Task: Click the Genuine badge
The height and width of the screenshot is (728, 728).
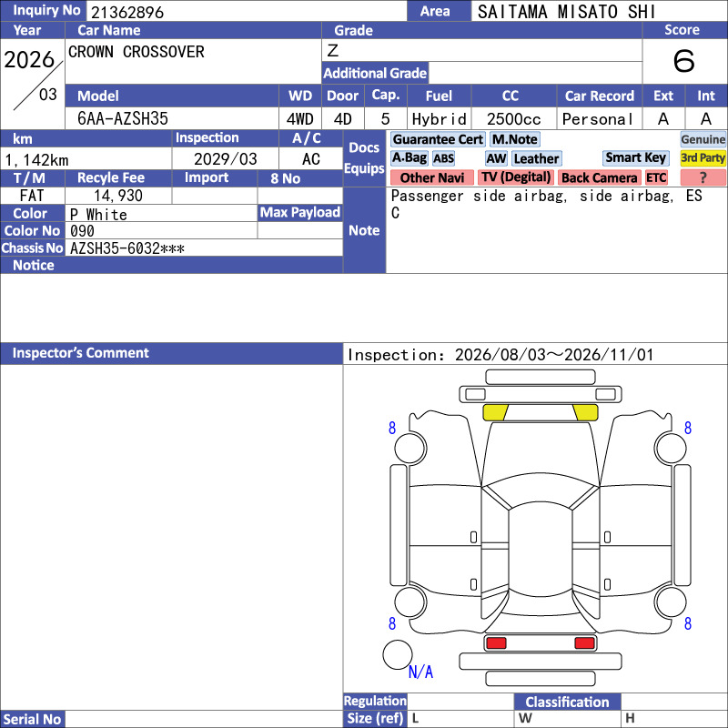Action: [703, 139]
